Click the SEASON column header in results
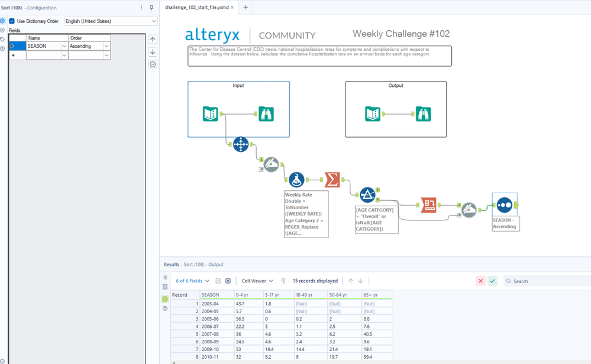591x364 pixels. (217, 295)
